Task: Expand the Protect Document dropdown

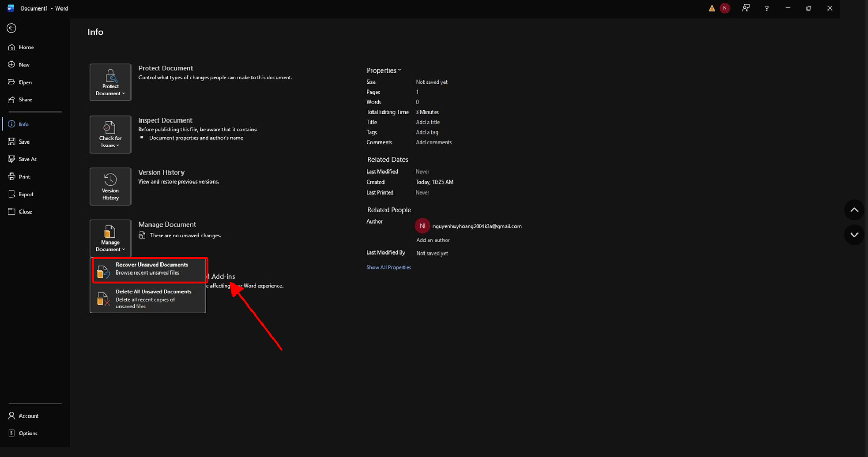Action: tap(110, 83)
